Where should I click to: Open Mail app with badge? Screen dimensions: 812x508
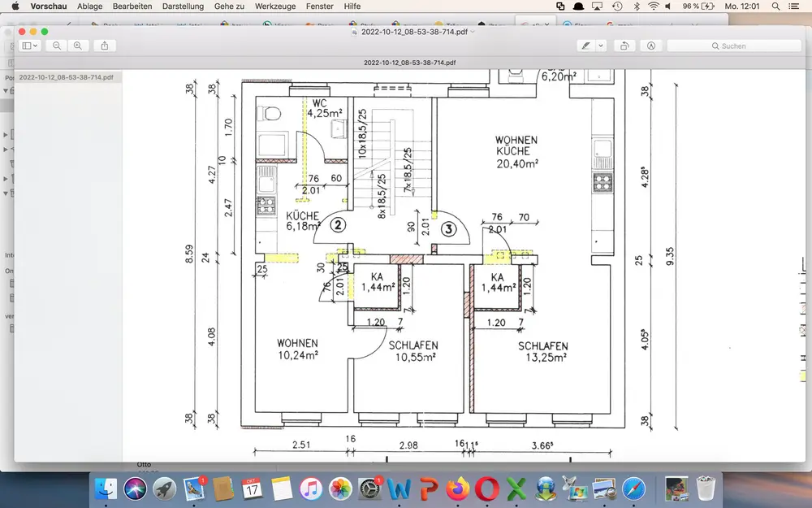click(194, 488)
